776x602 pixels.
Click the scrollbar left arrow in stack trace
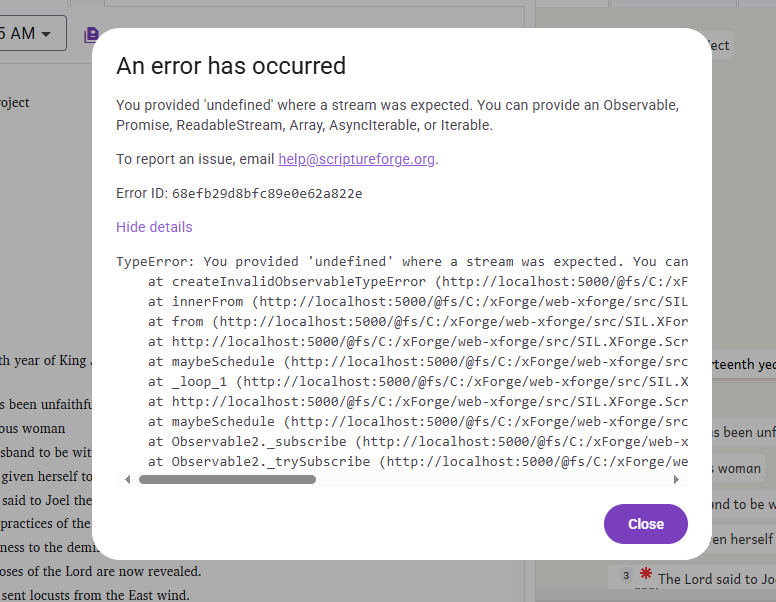(x=127, y=480)
